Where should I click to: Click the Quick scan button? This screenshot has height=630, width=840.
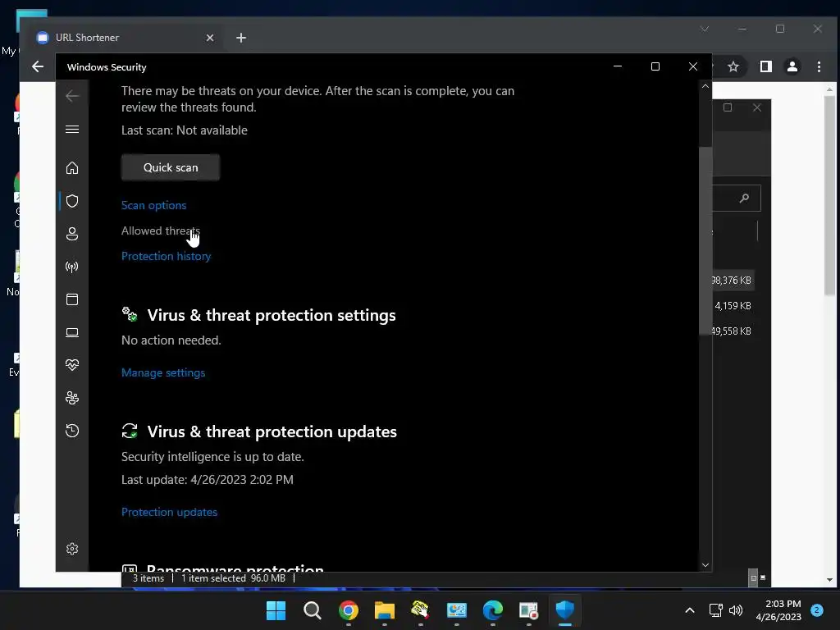coord(171,167)
